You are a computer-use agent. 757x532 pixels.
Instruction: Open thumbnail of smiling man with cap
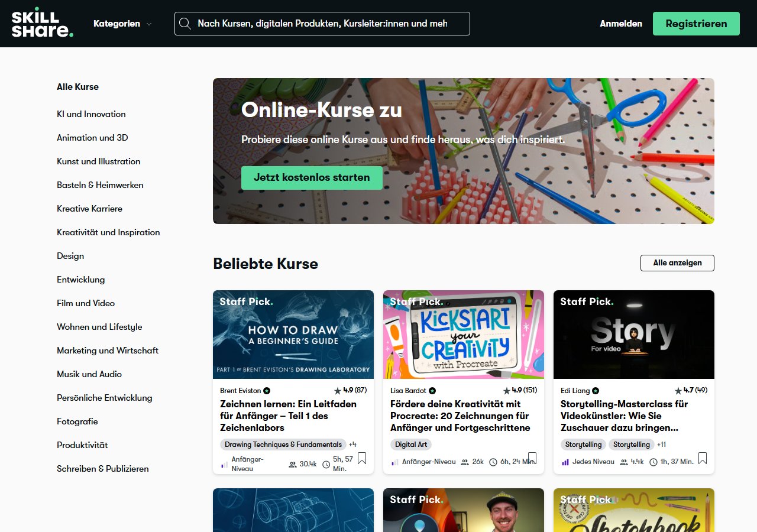coord(464,510)
